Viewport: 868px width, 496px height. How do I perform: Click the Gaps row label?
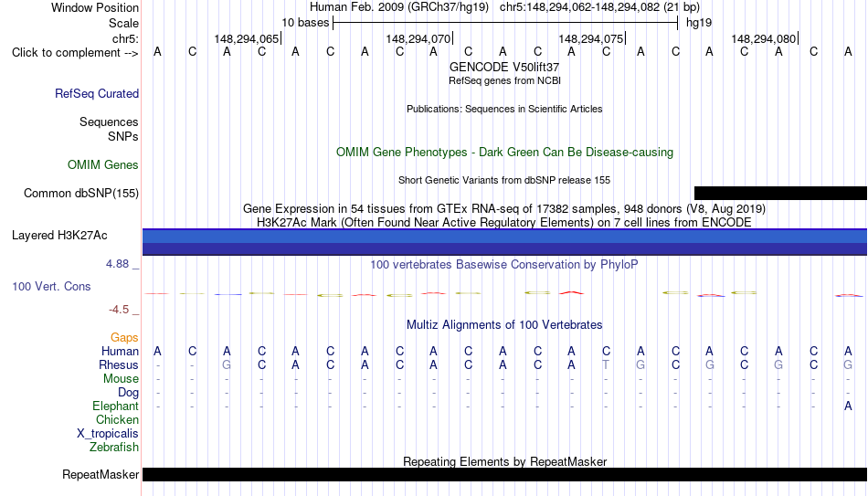tap(124, 338)
